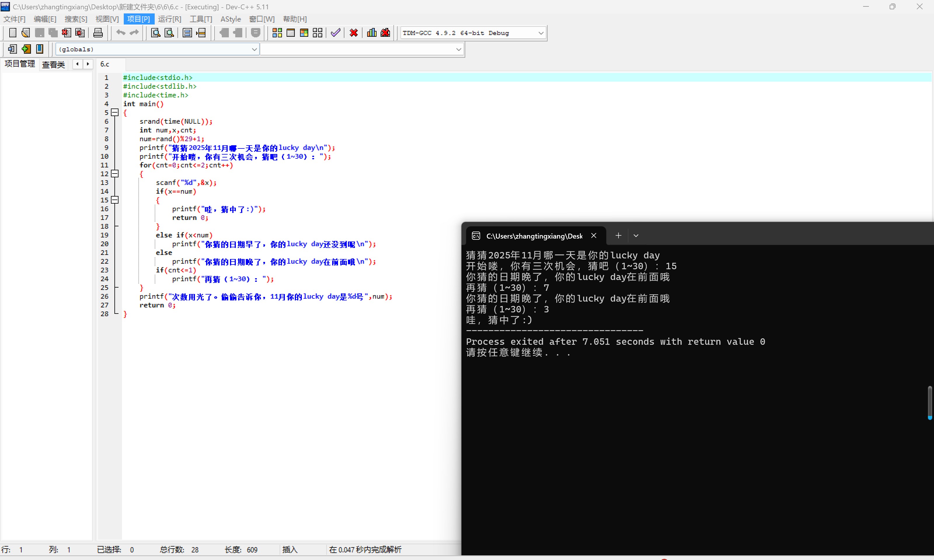This screenshot has width=934, height=560.
Task: Close the terminal tab for zhangtingxiang\Desk
Action: coord(593,236)
